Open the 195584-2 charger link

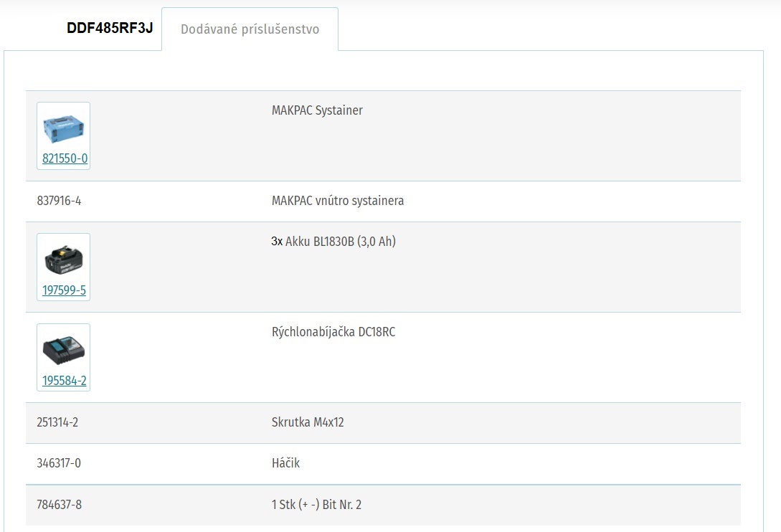[64, 381]
